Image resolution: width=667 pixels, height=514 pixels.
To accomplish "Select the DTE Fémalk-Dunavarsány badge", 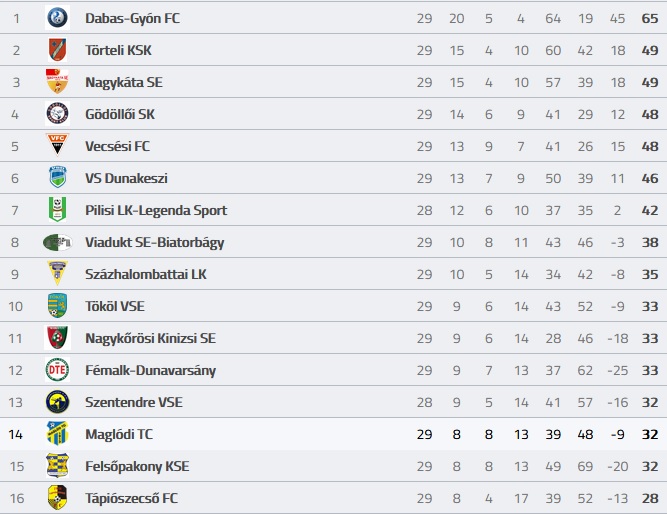I will tap(57, 370).
